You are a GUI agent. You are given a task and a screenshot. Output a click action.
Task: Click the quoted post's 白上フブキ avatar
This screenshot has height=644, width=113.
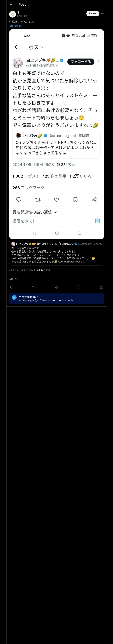coord(13,244)
